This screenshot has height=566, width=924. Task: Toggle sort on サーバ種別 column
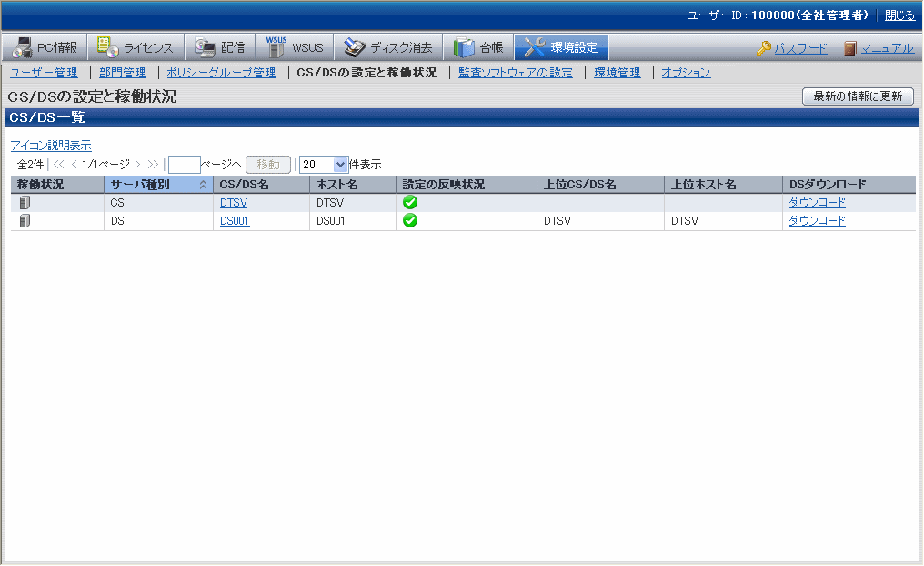158,185
